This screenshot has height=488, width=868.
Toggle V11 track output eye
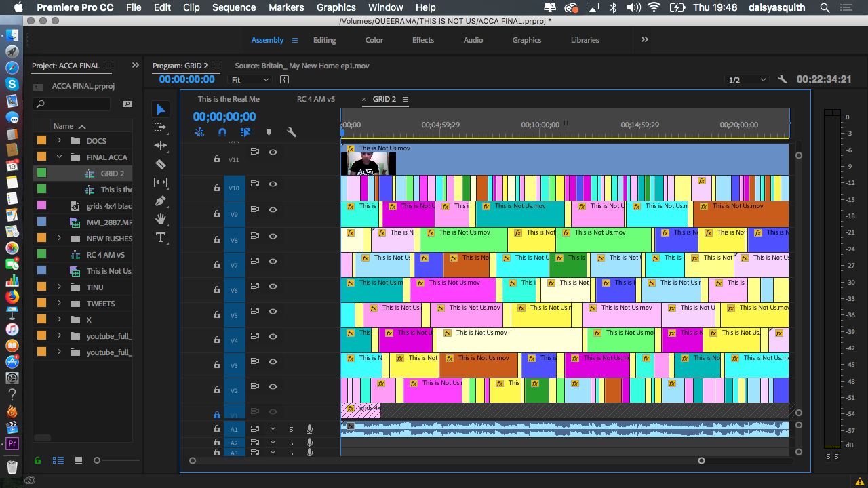click(273, 152)
